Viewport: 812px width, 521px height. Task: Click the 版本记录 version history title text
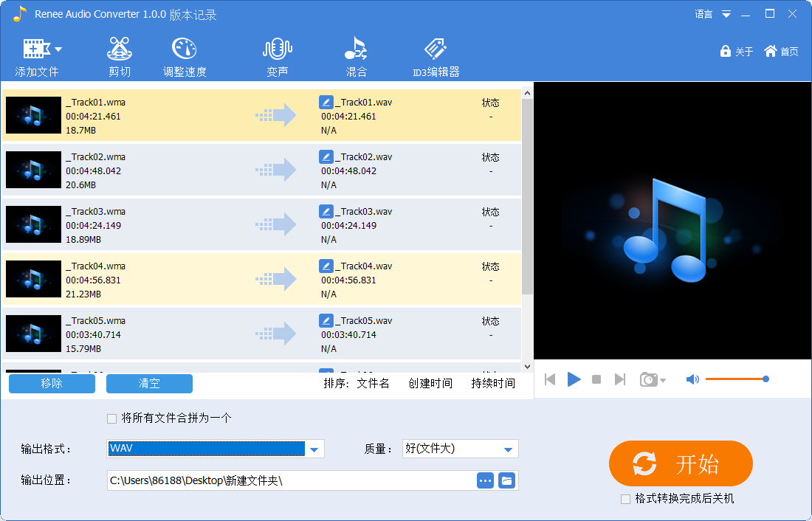pos(193,15)
